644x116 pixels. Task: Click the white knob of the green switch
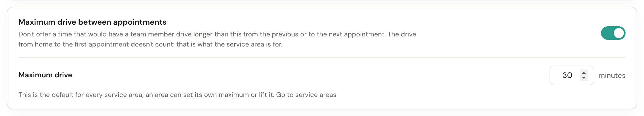[x=619, y=33]
